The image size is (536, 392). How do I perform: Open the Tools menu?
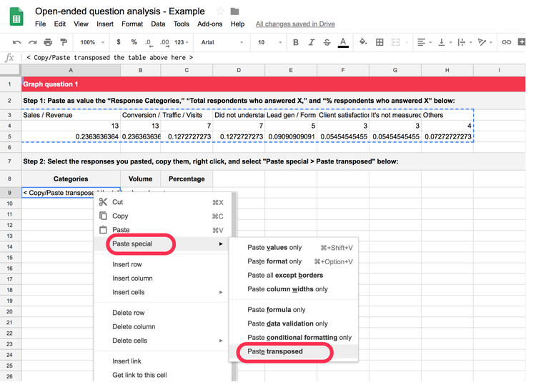(182, 24)
